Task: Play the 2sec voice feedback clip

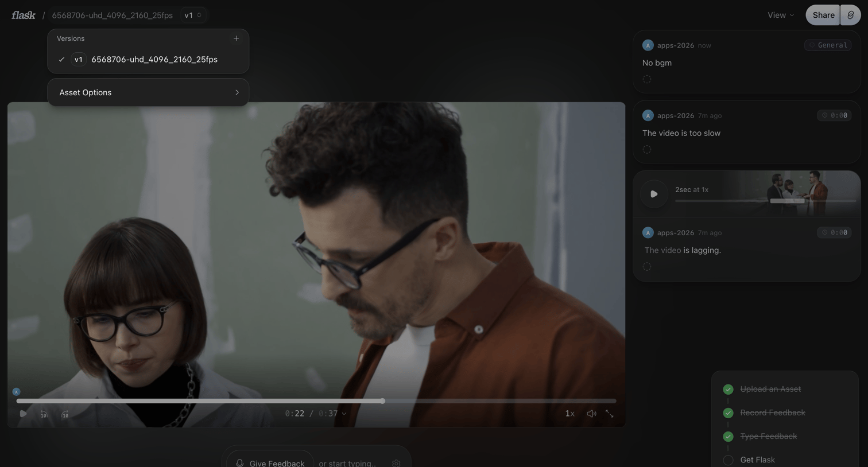Action: coord(654,194)
